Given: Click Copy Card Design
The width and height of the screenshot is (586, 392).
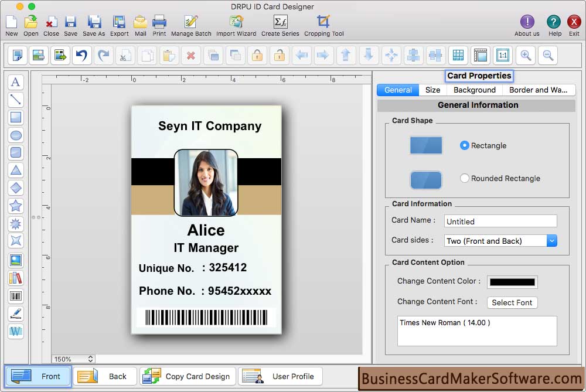Looking at the screenshot, I should pyautogui.click(x=188, y=376).
